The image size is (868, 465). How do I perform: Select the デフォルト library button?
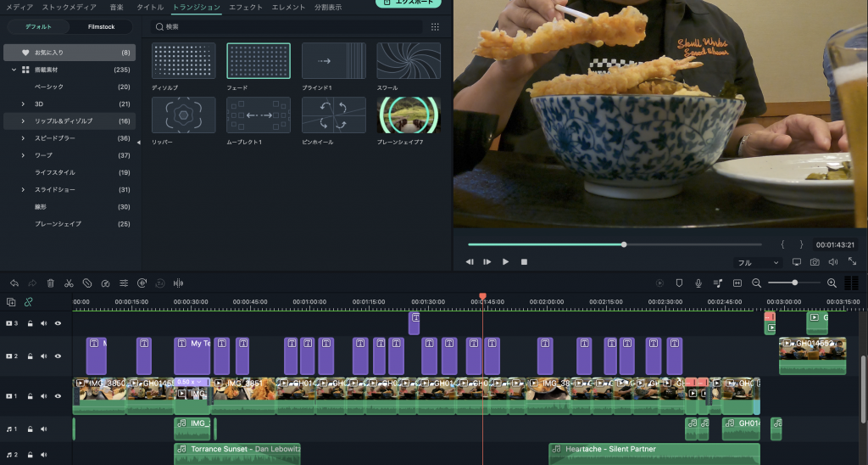click(38, 26)
